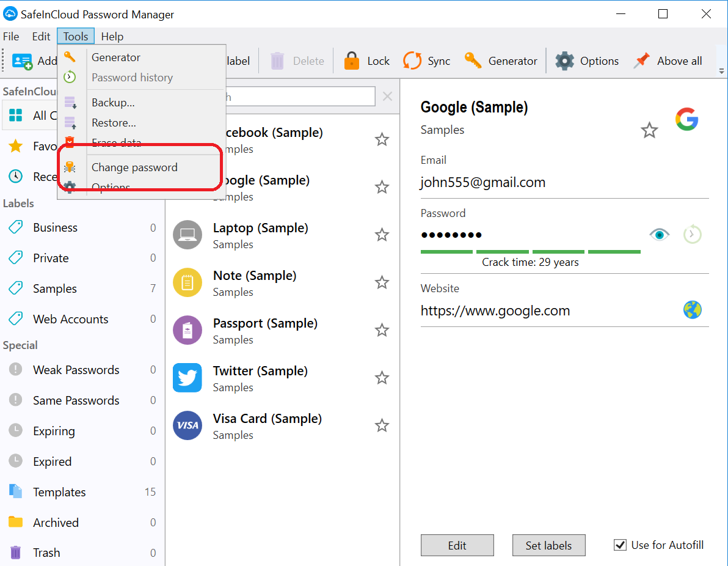
Task: Click into the search field
Action: coord(300,96)
